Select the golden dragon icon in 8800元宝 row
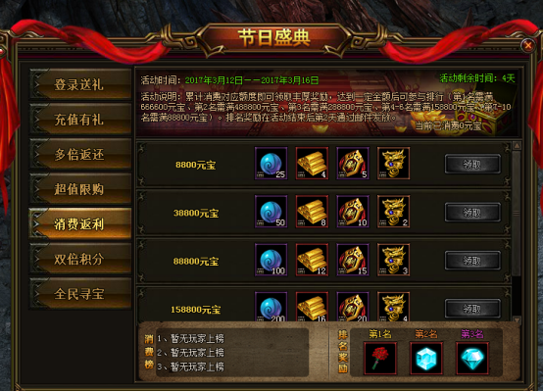 pos(393,163)
